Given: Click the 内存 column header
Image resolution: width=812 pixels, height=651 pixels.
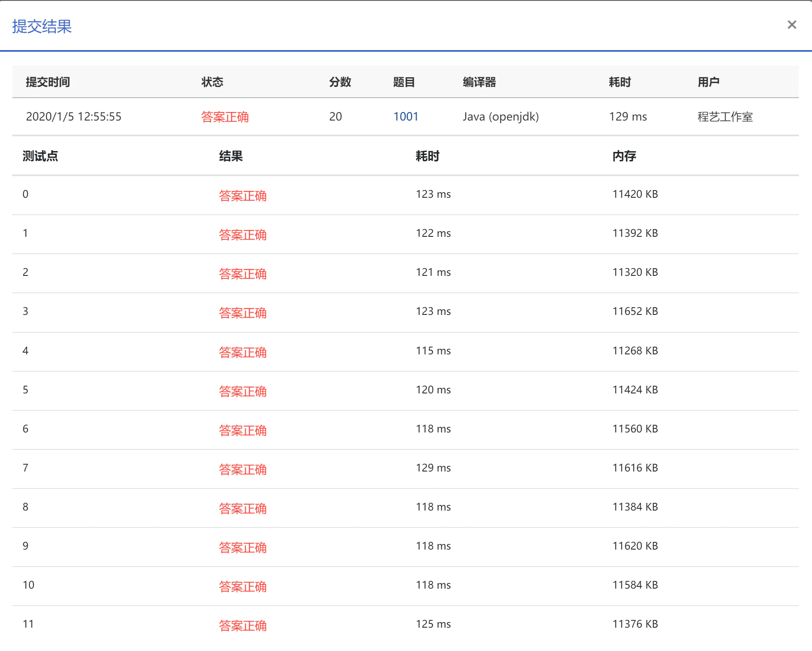Looking at the screenshot, I should click(624, 156).
